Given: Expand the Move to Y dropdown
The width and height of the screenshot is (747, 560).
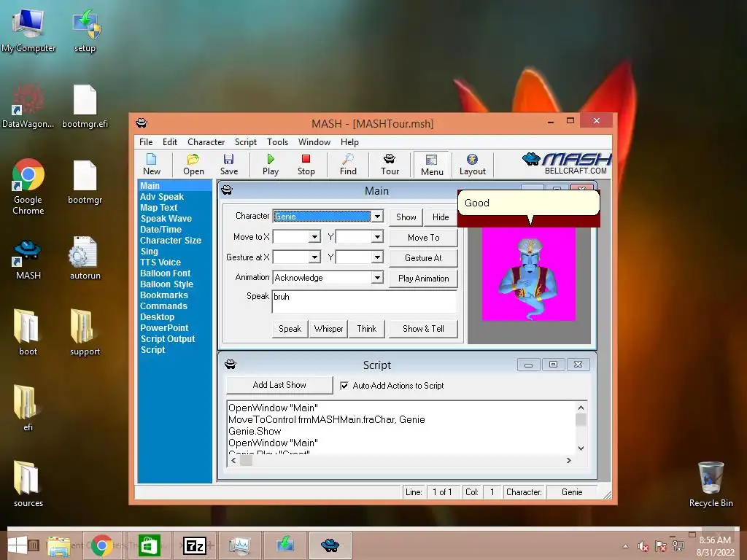Looking at the screenshot, I should (377, 237).
